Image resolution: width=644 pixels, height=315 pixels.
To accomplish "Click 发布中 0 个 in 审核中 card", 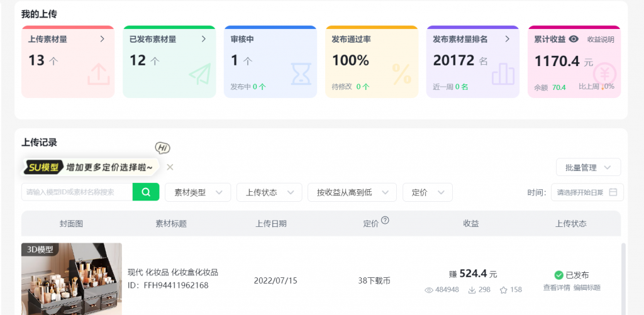I will [248, 87].
